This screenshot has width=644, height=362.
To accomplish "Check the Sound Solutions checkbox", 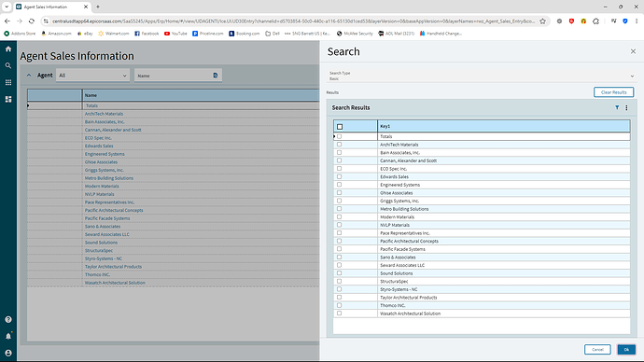I will [x=339, y=273].
